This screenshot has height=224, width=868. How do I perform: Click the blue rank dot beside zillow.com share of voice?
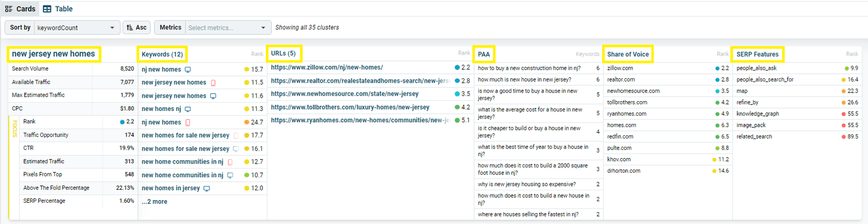point(718,69)
